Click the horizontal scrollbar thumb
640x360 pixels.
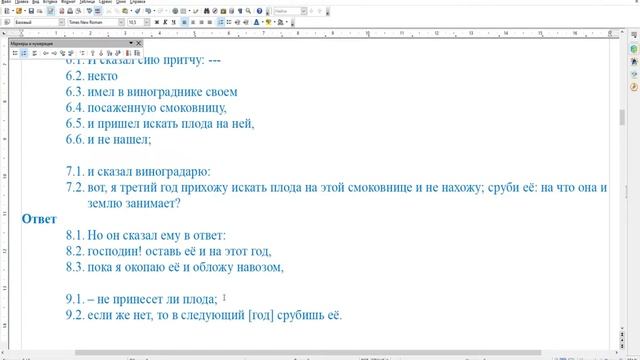pos(308,353)
